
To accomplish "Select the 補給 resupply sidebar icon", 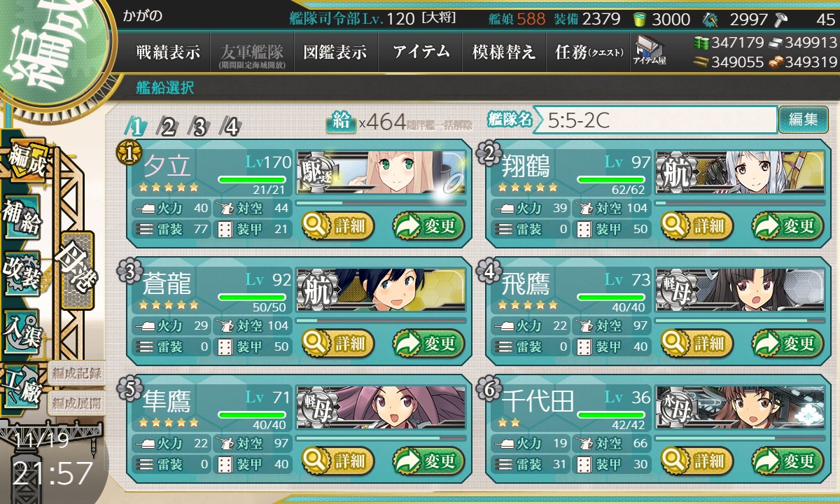I will pos(22,217).
